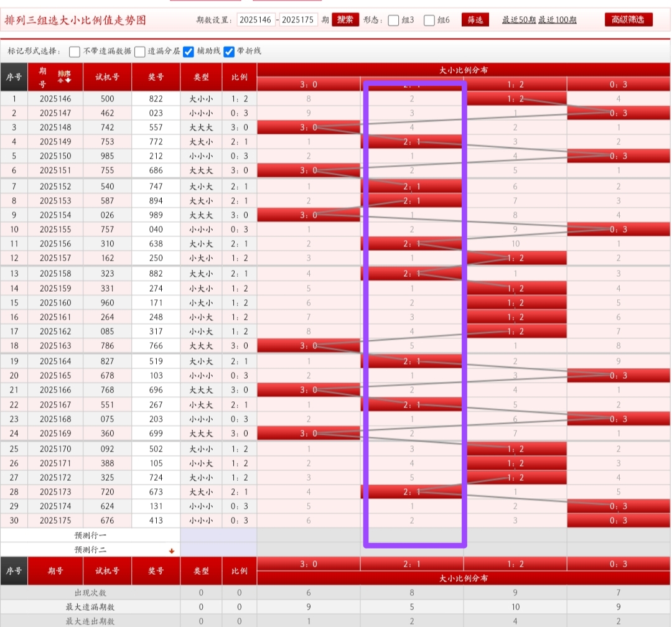Image resolution: width=672 pixels, height=627 pixels.
Task: Click 试机号 310 in row 2025156
Action: [x=107, y=244]
